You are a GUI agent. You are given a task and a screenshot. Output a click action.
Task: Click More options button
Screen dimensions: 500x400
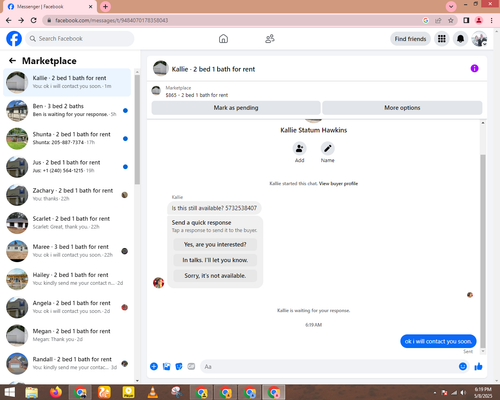pyautogui.click(x=402, y=108)
